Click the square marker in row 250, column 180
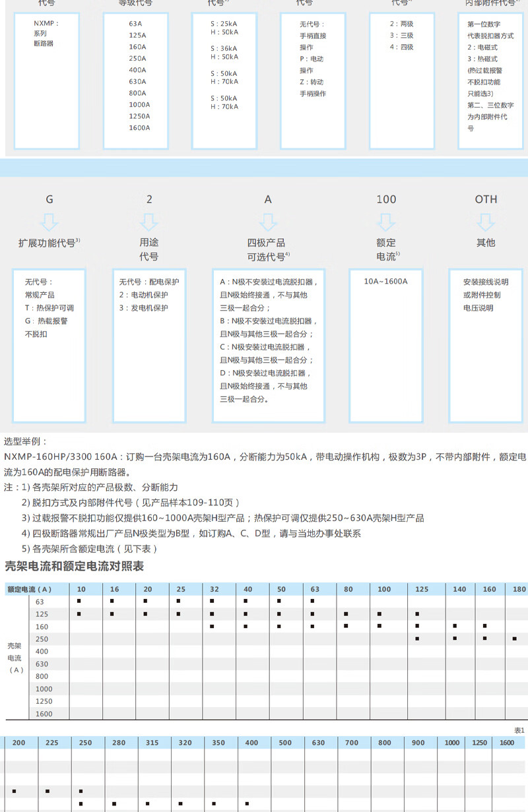Viewport: 528px width, 812px height. (x=514, y=639)
